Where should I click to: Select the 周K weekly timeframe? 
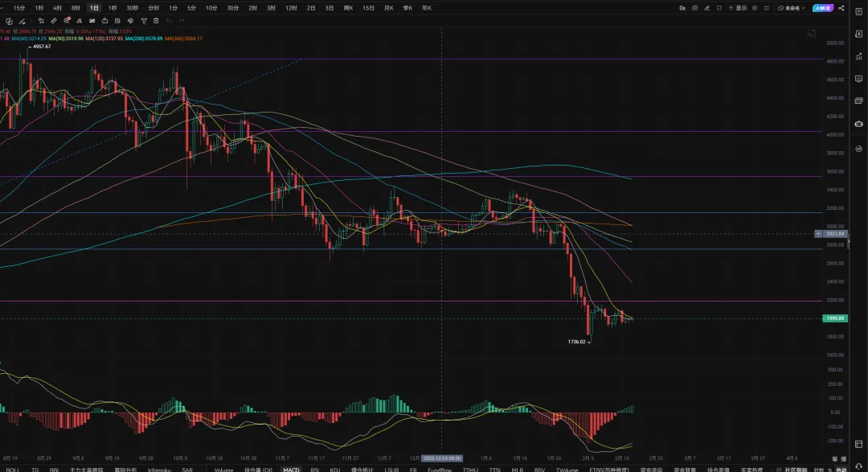[x=348, y=8]
